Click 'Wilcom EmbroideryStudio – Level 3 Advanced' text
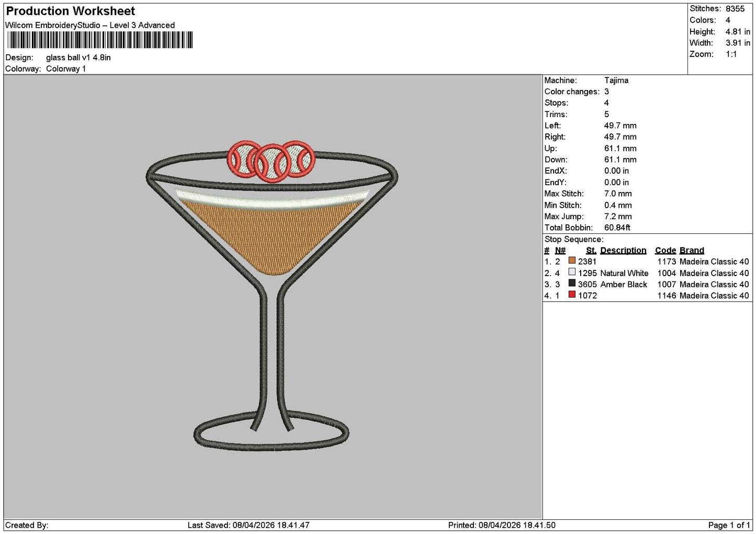Image resolution: width=756 pixels, height=534 pixels. click(90, 25)
